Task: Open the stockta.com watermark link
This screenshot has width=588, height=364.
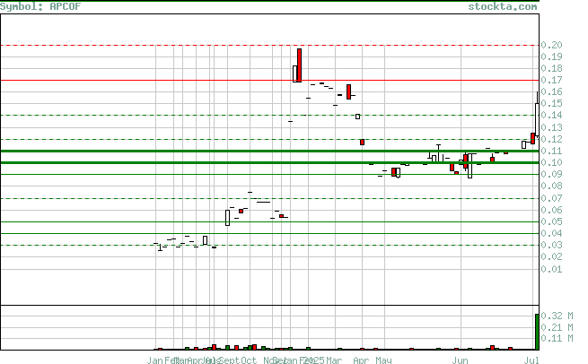Action: 503,7
